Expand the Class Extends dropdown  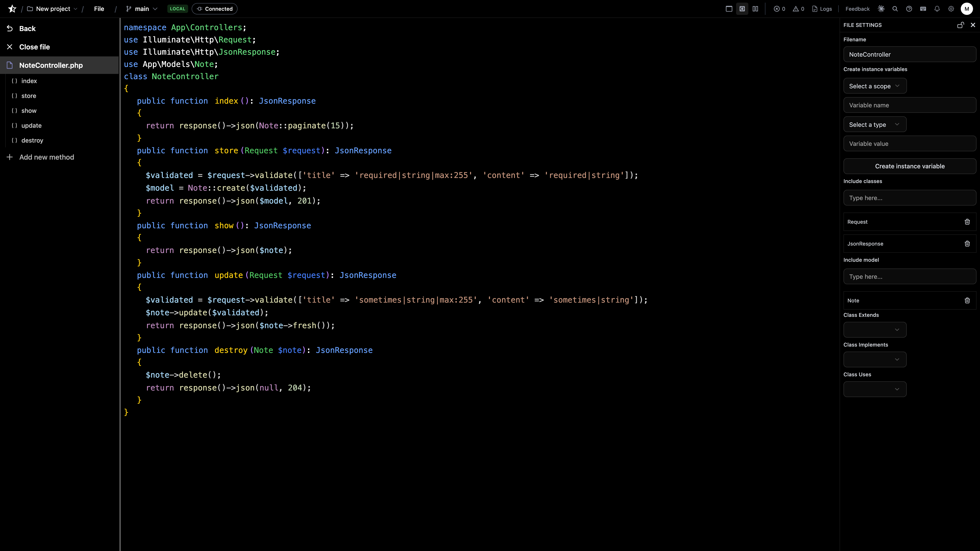[x=874, y=329]
